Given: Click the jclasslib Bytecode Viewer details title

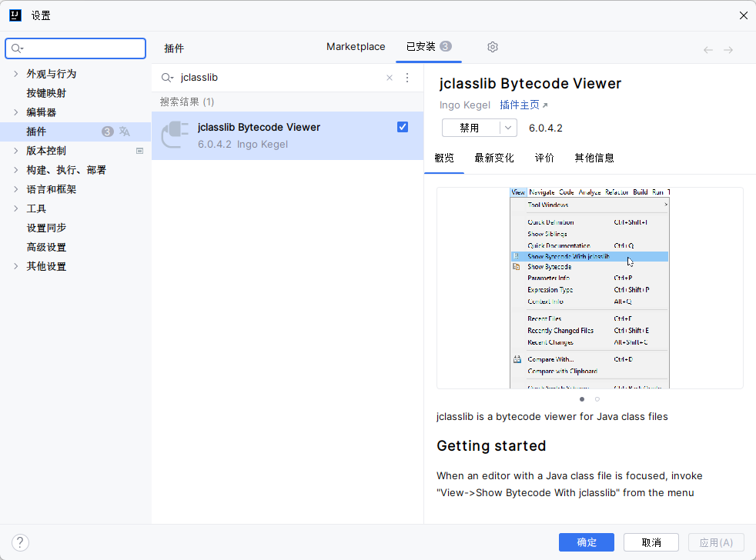Looking at the screenshot, I should 530,83.
